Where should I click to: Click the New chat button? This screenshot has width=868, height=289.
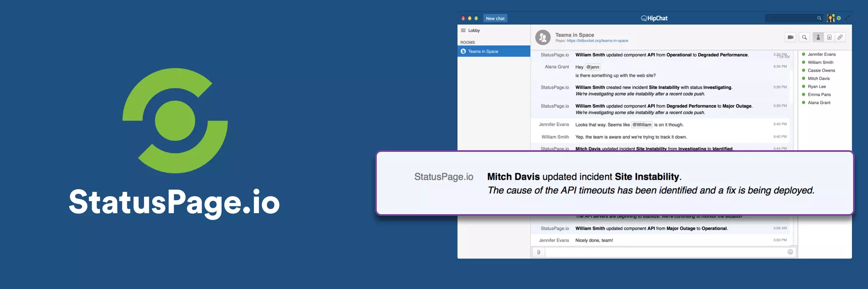[495, 18]
